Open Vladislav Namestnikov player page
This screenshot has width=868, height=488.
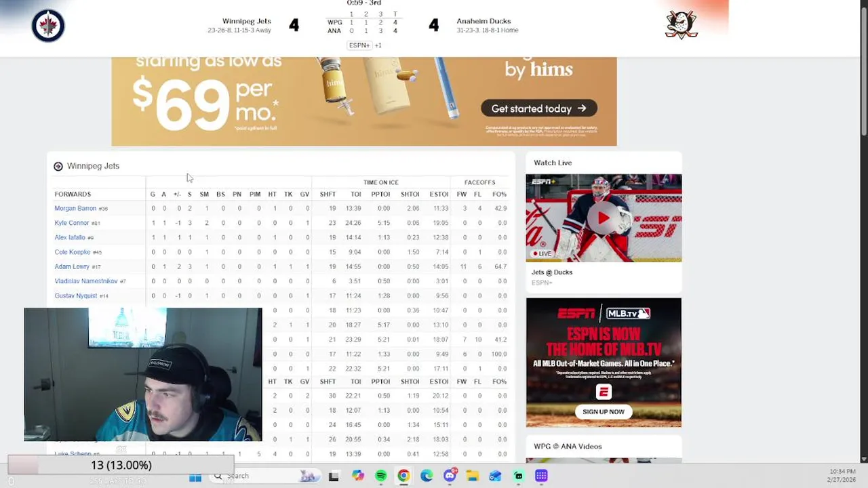click(86, 281)
